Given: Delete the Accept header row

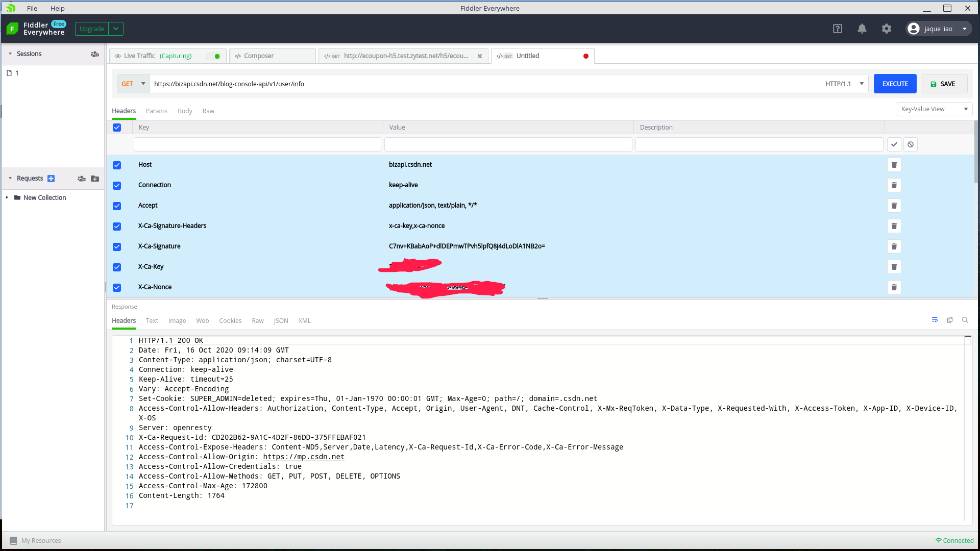Looking at the screenshot, I should tap(894, 206).
